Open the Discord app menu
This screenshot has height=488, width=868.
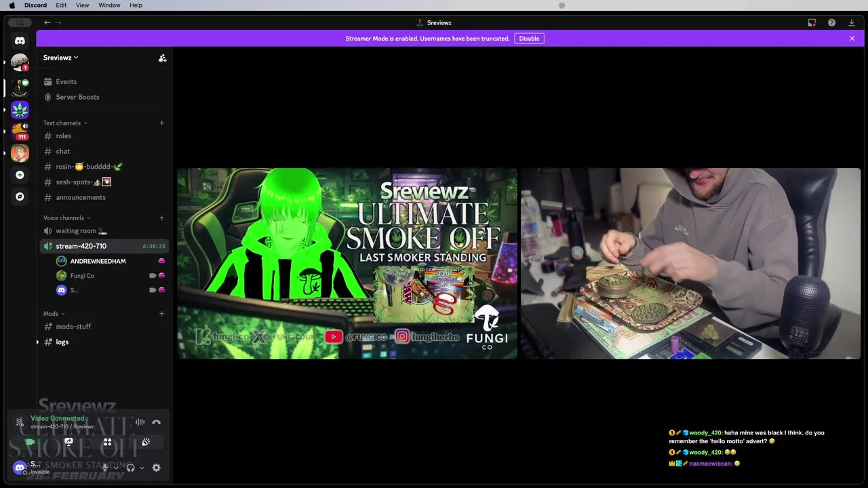click(x=35, y=5)
